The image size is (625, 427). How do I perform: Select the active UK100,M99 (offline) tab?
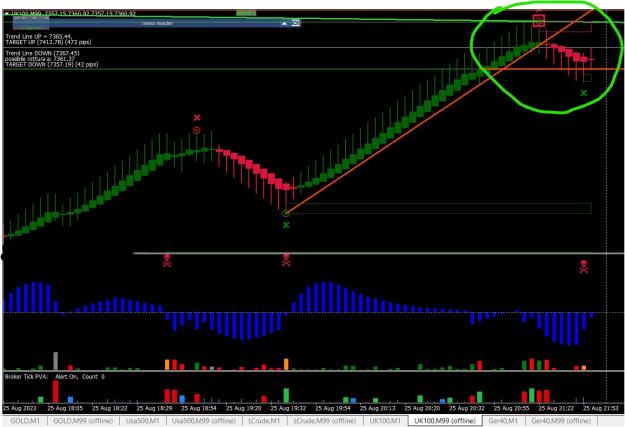point(445,421)
